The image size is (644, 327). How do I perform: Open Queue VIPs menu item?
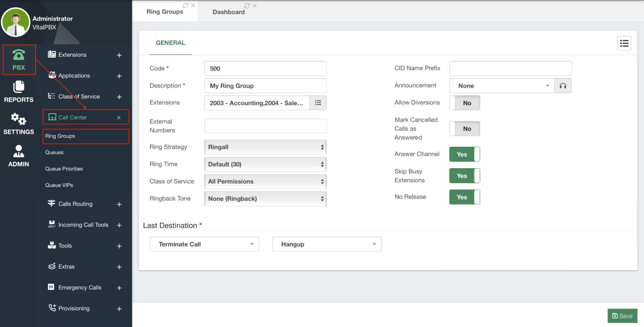click(59, 185)
